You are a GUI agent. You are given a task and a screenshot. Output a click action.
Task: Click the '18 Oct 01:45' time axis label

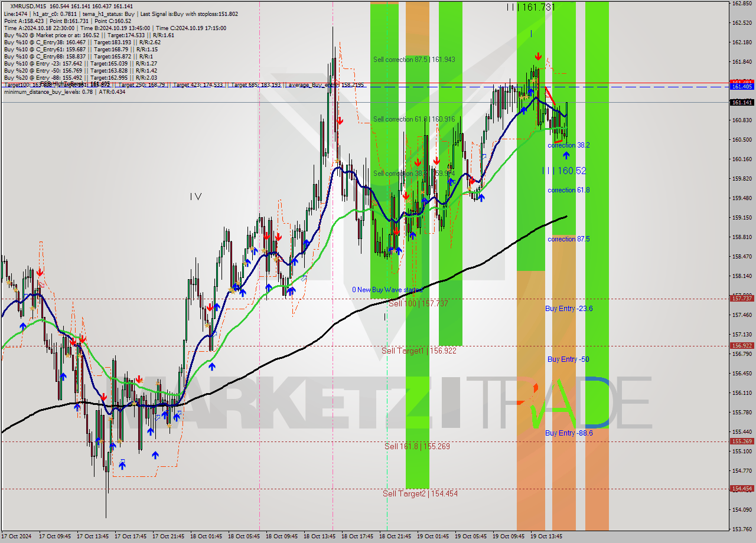206,537
